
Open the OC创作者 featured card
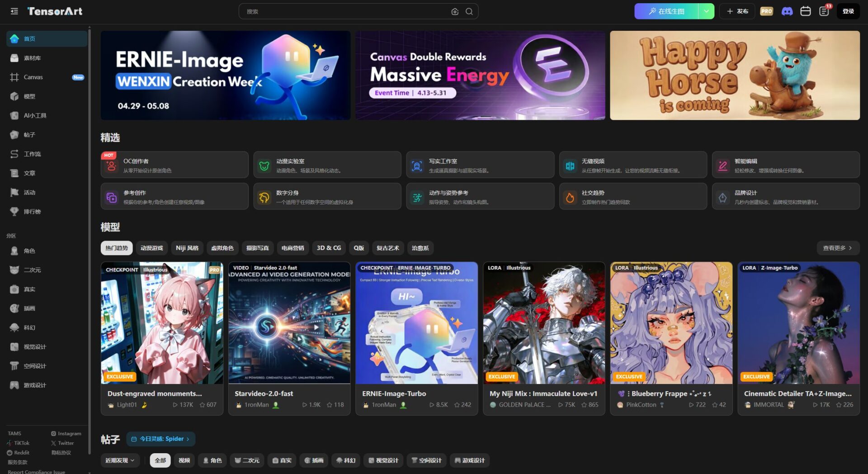[175, 165]
